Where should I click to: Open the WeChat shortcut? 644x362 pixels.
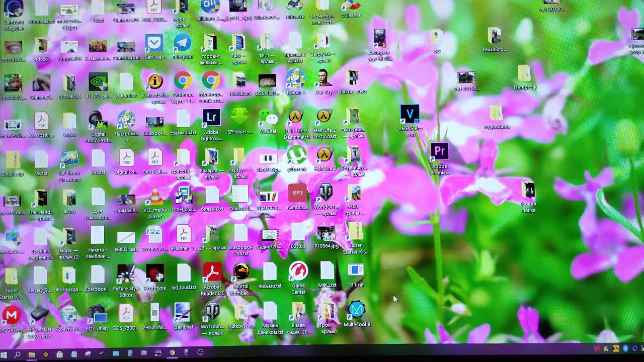coord(268,117)
